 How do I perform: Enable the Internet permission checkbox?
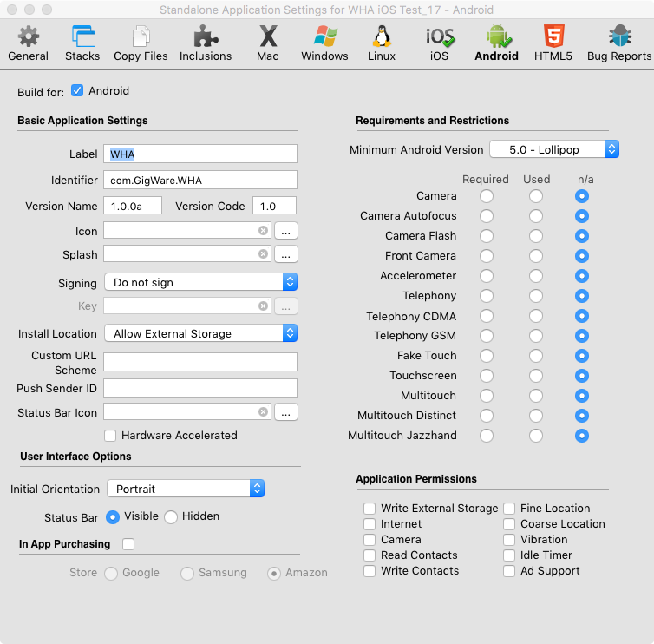370,524
